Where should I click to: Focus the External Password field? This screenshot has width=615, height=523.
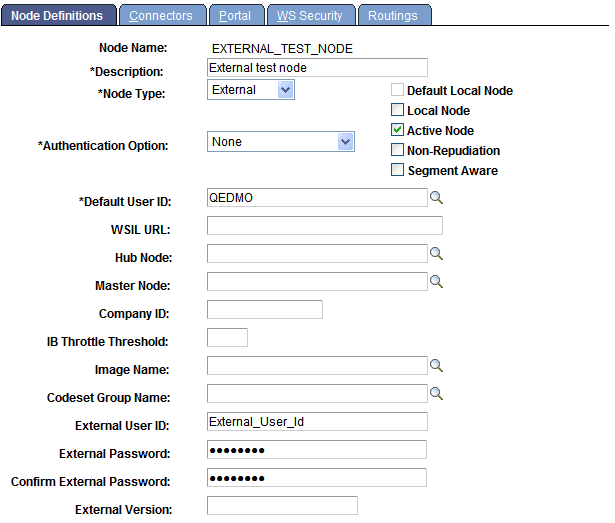tap(317, 450)
